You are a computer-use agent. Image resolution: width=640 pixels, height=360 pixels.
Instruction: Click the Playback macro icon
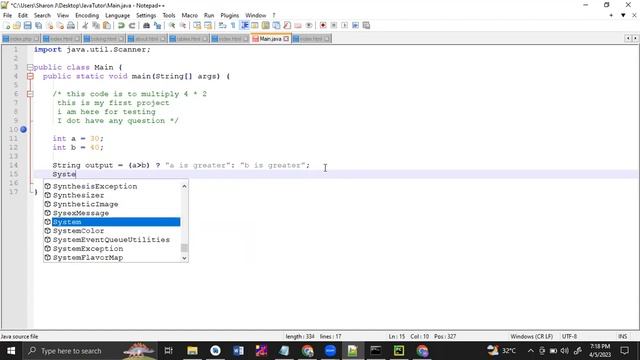point(344,25)
